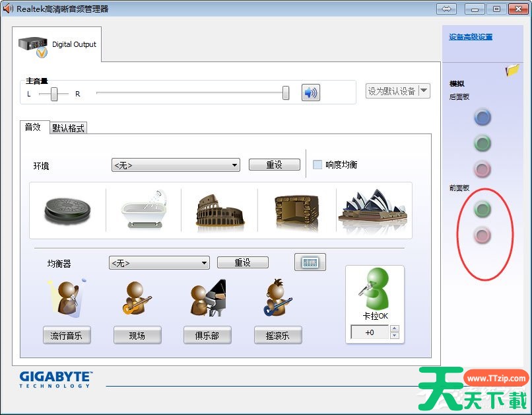Open the graphic equalizer keyboard icon
The image size is (532, 415).
[x=310, y=262]
